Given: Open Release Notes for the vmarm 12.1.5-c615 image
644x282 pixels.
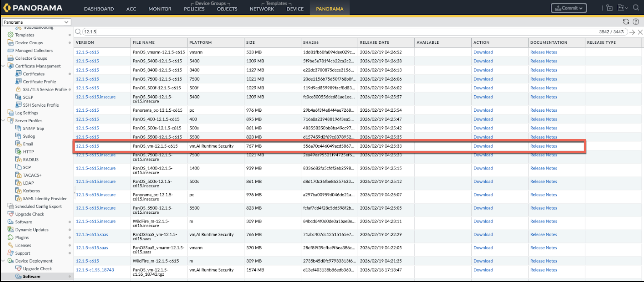Looking at the screenshot, I should (544, 52).
